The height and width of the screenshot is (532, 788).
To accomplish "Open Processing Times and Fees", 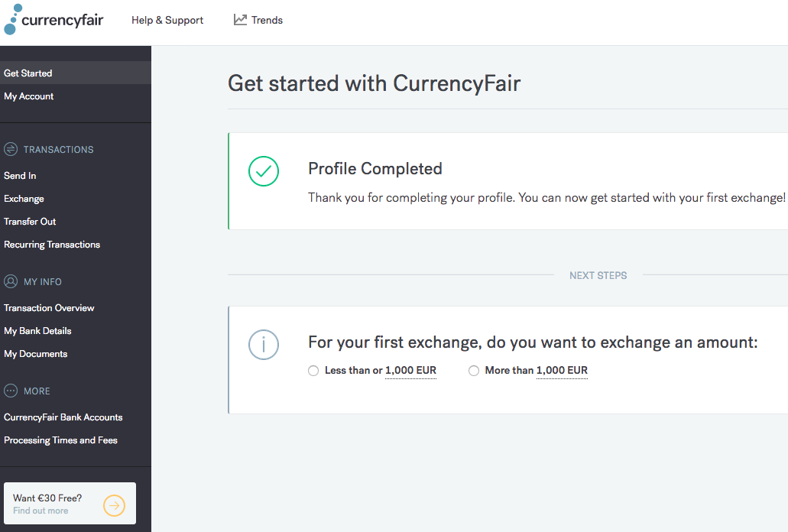I will [61, 440].
